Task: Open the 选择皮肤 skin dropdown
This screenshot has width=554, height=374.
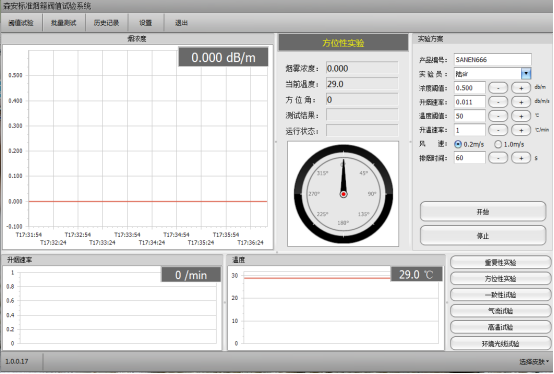Action: (534, 362)
